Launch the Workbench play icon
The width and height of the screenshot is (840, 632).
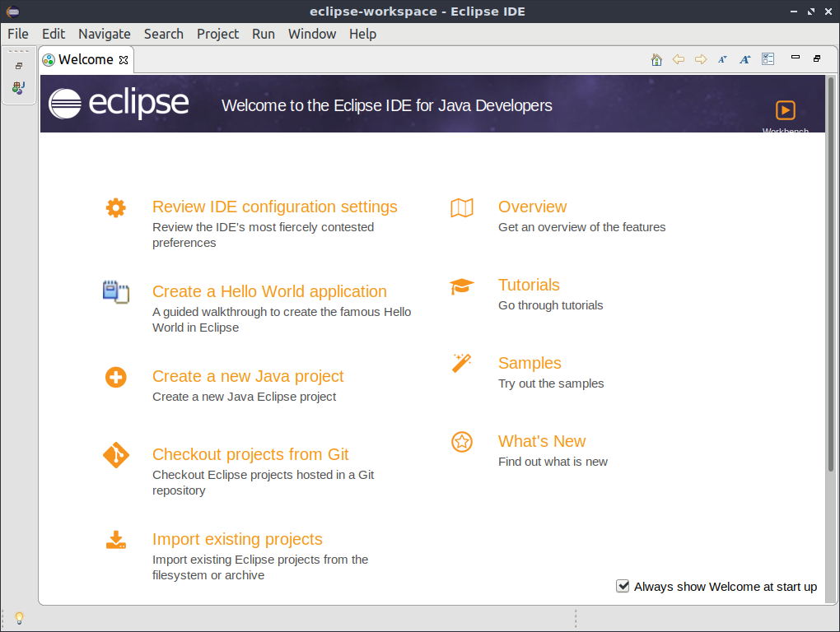tap(786, 110)
